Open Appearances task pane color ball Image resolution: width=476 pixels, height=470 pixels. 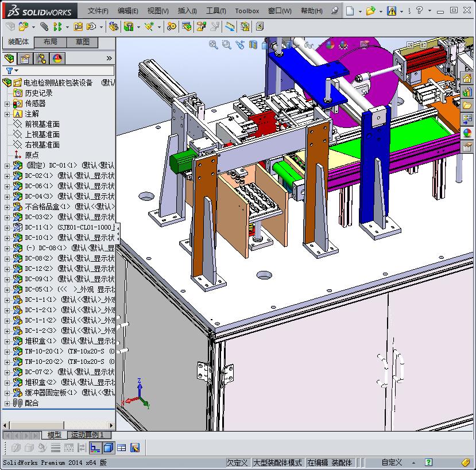click(x=467, y=133)
